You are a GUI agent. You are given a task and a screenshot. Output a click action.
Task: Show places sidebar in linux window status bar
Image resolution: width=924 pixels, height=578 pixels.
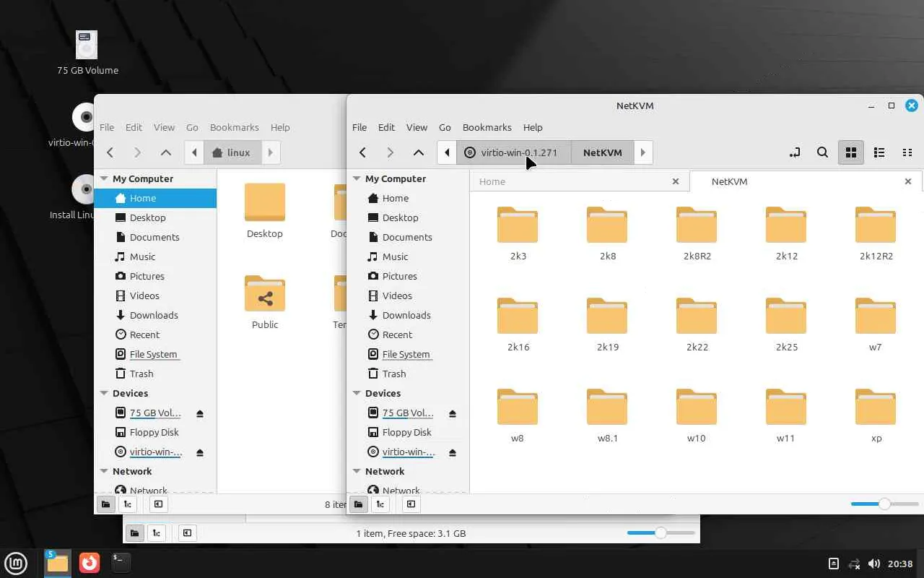coord(105,504)
